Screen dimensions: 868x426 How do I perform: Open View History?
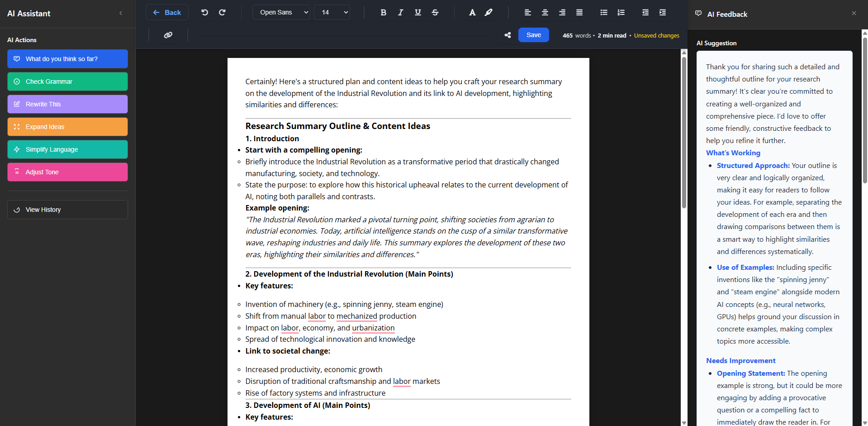tap(67, 209)
